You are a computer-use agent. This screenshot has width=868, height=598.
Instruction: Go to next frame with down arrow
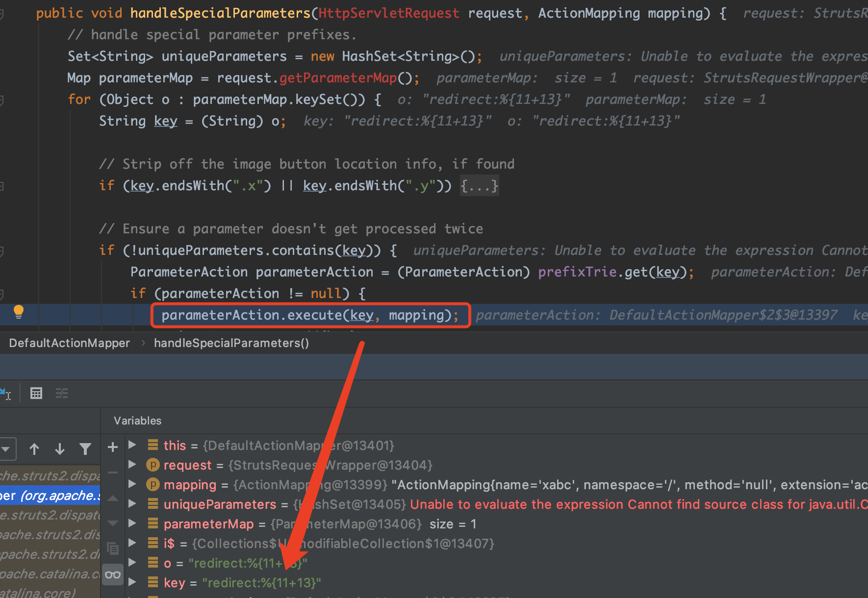[x=60, y=449]
